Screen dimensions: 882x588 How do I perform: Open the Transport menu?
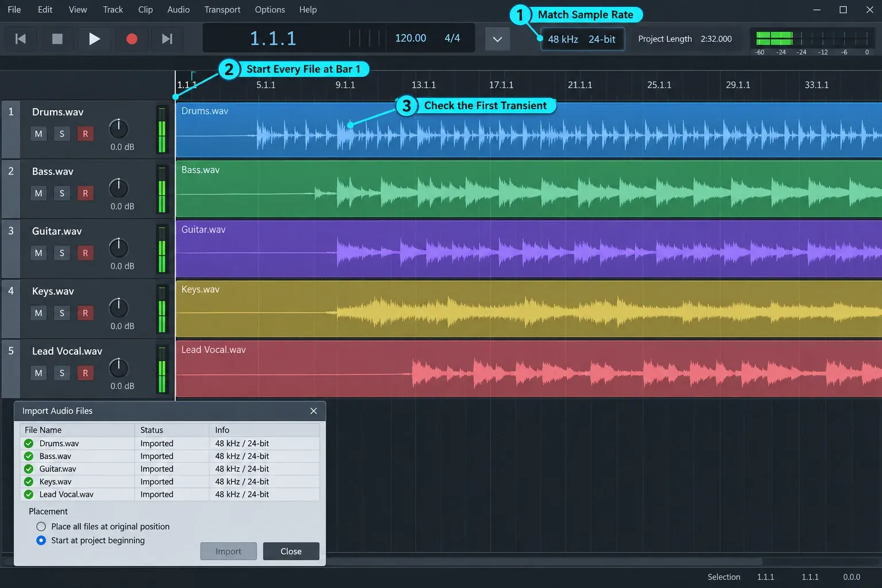pos(222,10)
